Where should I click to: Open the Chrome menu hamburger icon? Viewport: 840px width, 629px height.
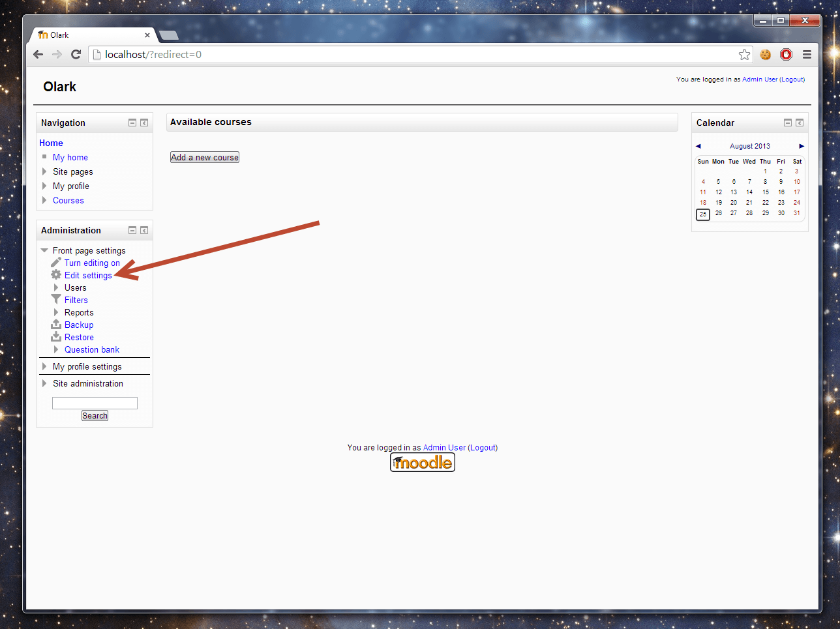(807, 55)
